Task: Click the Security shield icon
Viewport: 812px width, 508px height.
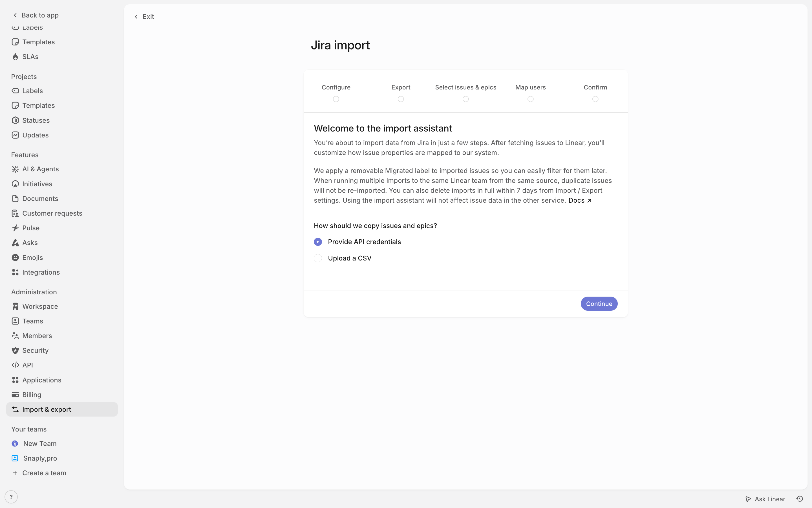Action: coord(15,351)
